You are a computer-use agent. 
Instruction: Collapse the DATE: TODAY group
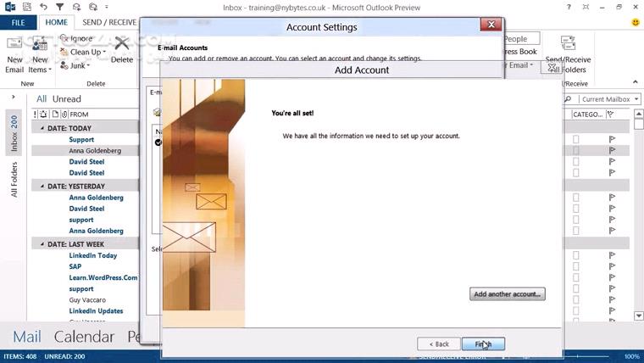(42, 128)
